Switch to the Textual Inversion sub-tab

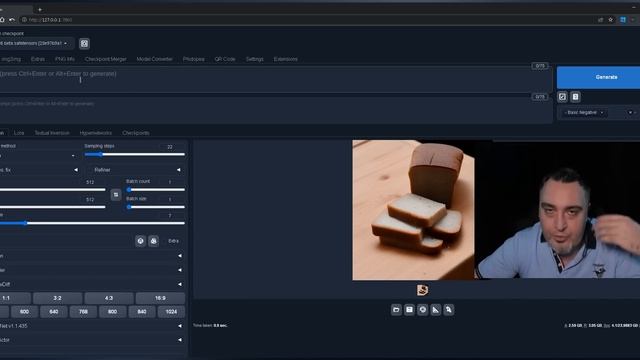52,133
